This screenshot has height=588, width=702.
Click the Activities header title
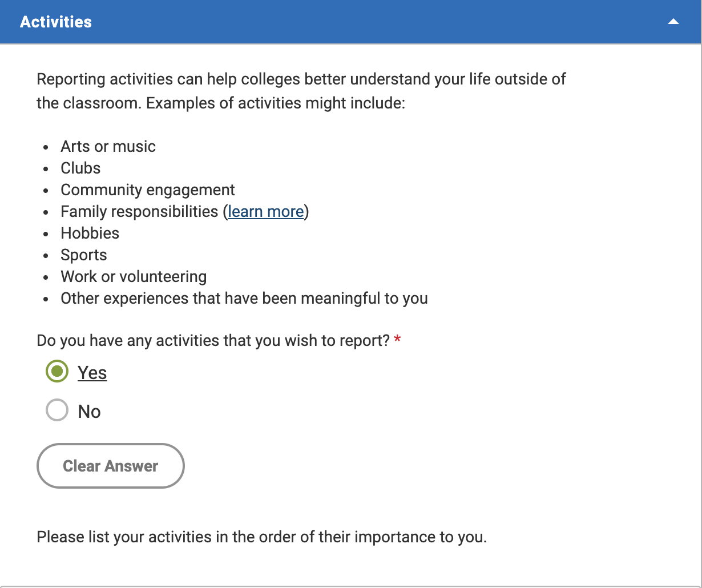pyautogui.click(x=56, y=22)
